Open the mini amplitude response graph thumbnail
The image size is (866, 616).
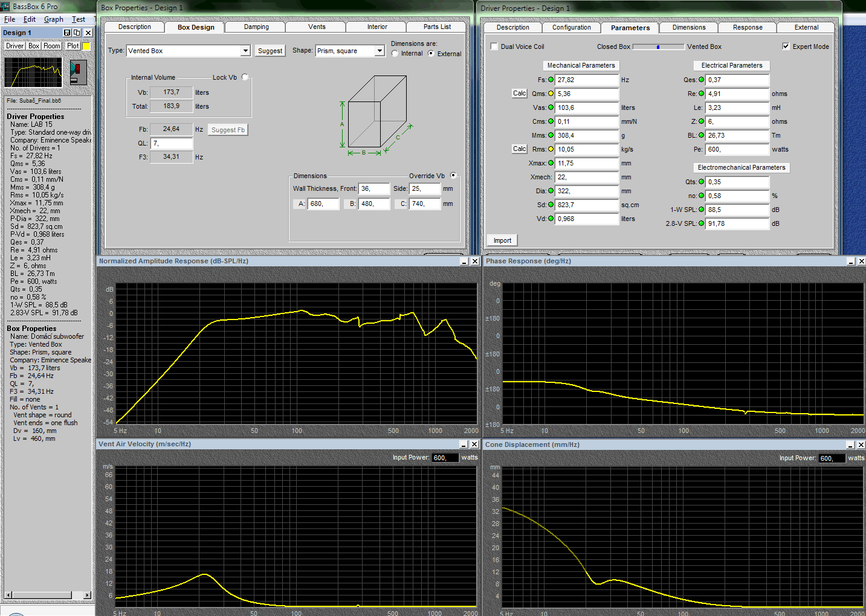tap(33, 72)
